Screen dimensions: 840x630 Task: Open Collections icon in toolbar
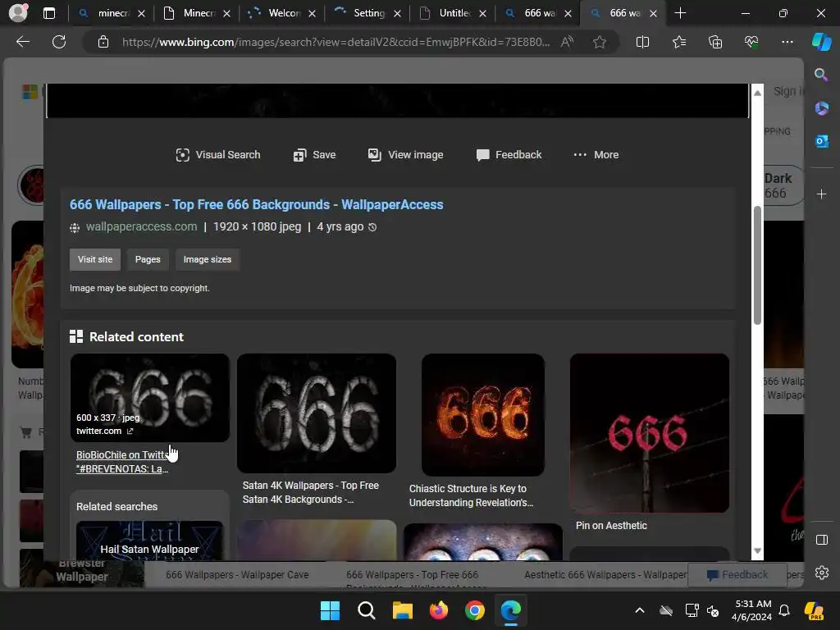pyautogui.click(x=715, y=42)
